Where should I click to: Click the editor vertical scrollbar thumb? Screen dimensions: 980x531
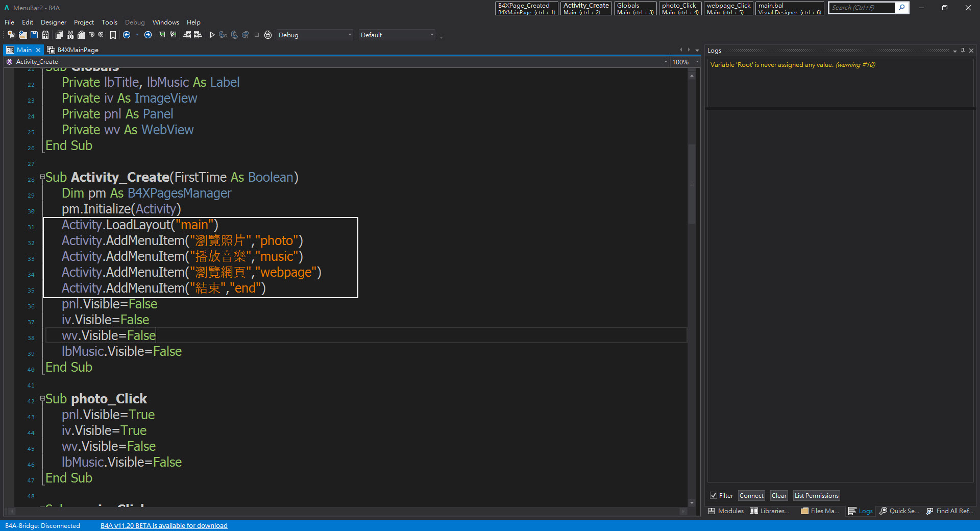click(692, 184)
